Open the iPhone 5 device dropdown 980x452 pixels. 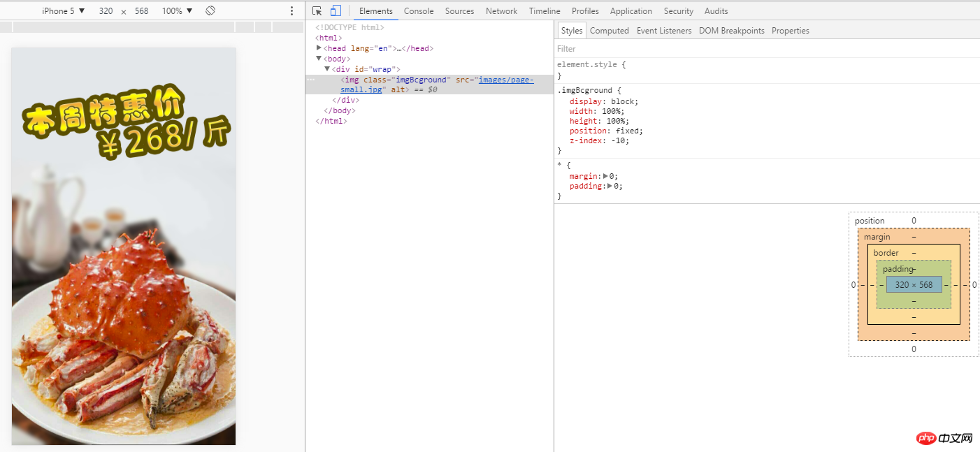[x=64, y=11]
